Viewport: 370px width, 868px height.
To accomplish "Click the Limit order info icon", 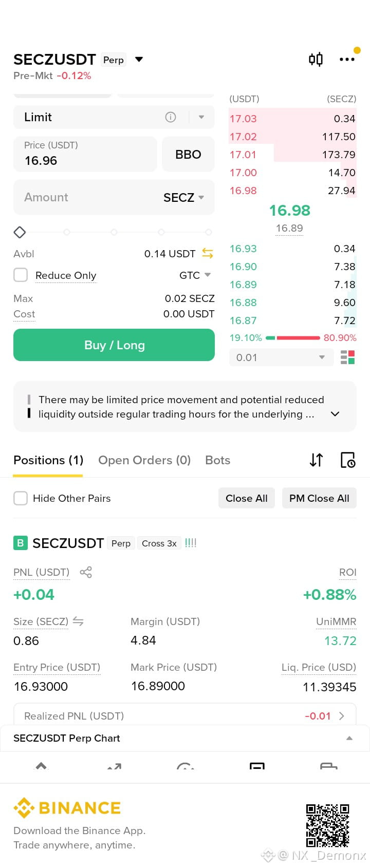I will click(171, 117).
